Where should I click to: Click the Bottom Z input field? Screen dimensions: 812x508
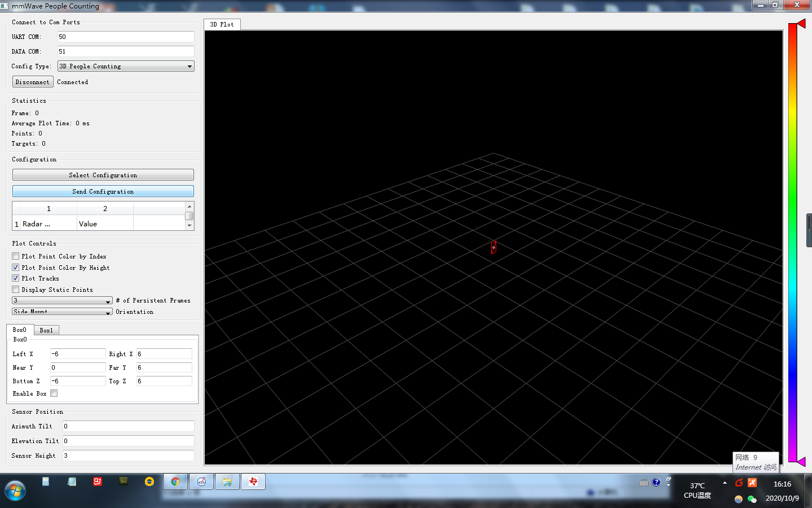pos(78,381)
